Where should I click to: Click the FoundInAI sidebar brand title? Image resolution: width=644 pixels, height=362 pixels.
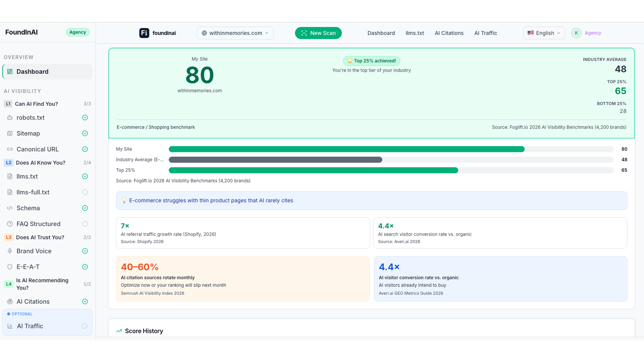click(x=22, y=32)
